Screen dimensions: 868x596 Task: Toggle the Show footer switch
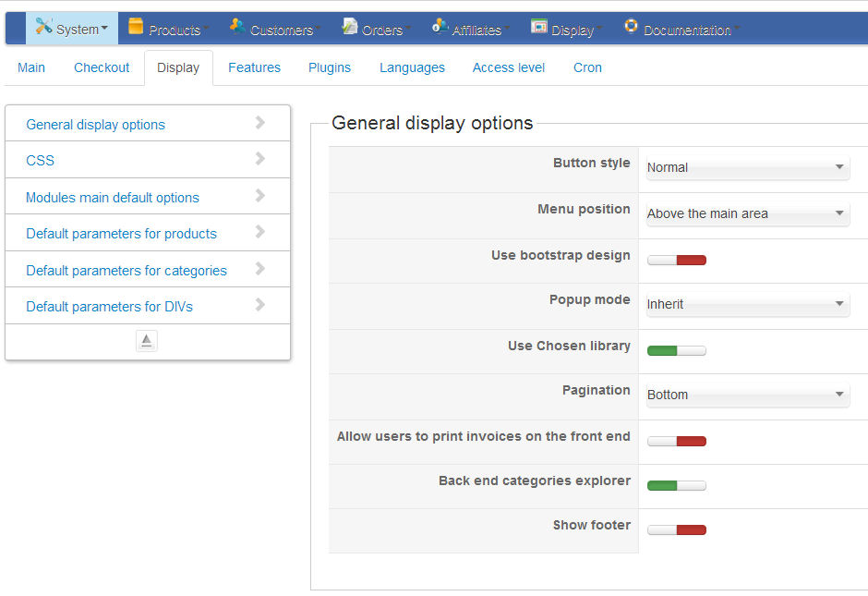click(x=677, y=529)
